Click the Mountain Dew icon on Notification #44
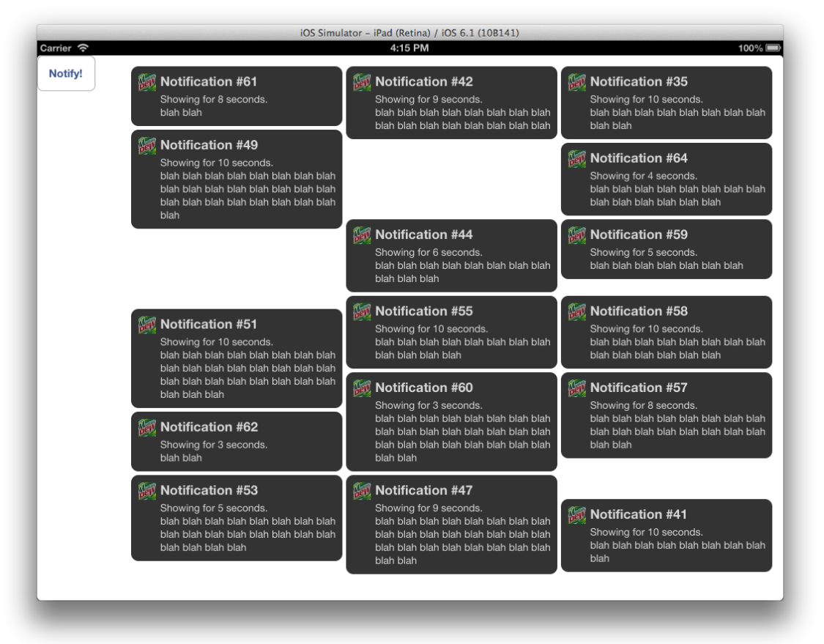 (362, 235)
